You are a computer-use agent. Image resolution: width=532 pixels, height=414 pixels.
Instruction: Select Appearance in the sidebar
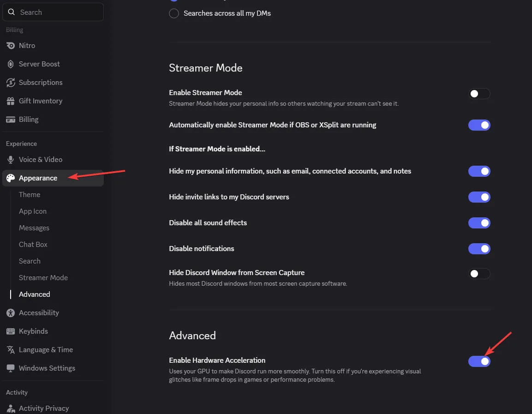[x=53, y=178]
